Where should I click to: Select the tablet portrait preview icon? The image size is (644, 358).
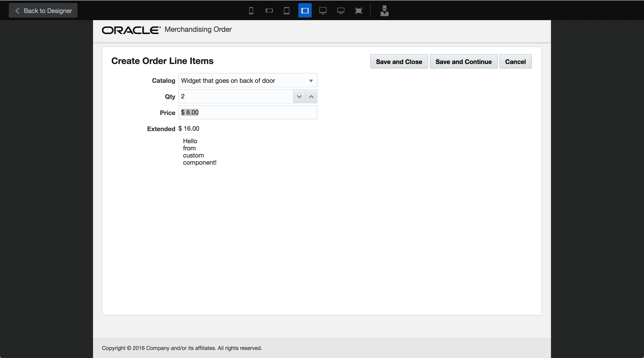click(287, 11)
